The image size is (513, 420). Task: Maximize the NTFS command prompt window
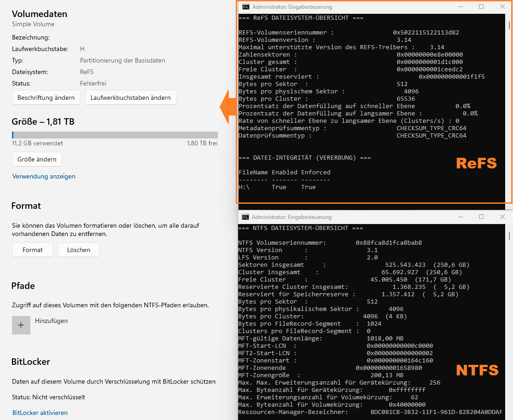pos(481,217)
